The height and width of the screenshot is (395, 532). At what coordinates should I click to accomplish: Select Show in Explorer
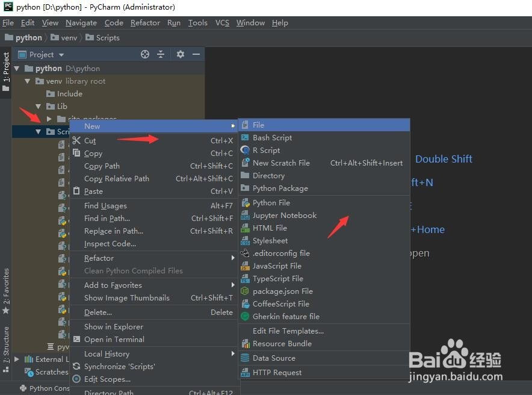coord(155,326)
